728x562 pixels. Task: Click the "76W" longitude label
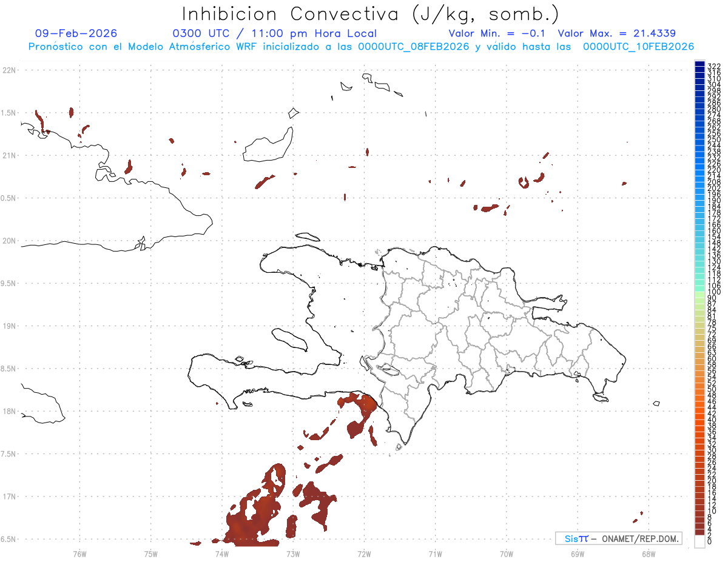pos(79,553)
